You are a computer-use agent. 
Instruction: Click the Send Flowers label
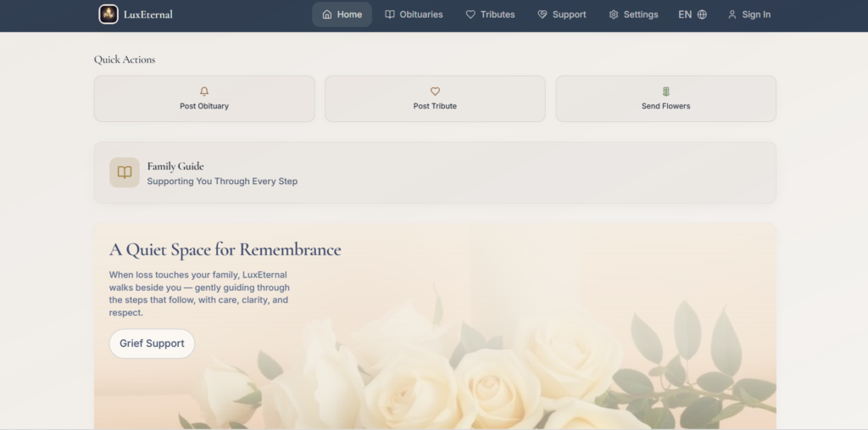pos(666,106)
